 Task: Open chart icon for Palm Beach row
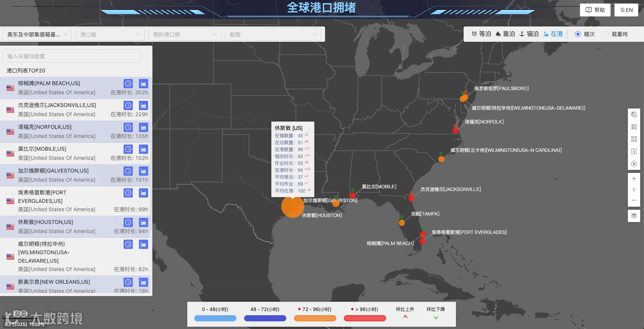point(144,84)
